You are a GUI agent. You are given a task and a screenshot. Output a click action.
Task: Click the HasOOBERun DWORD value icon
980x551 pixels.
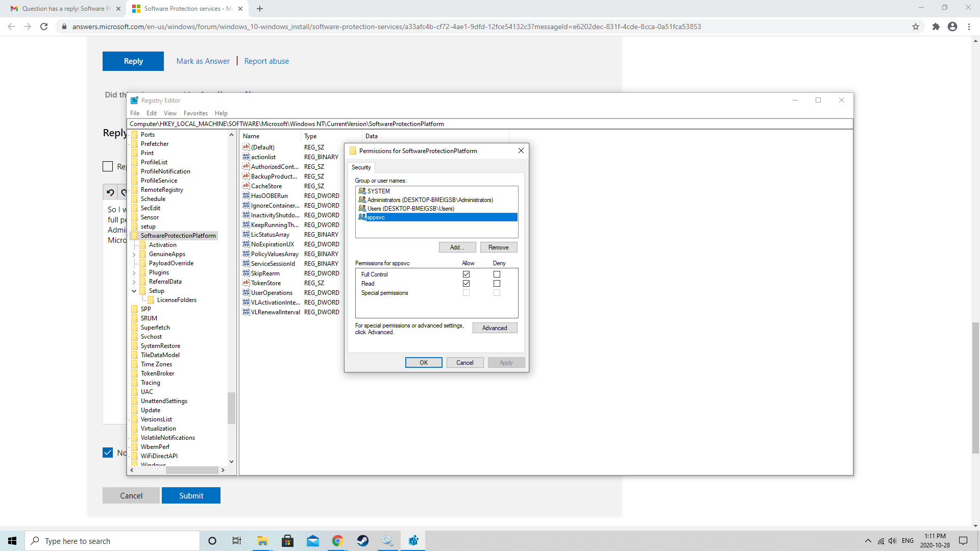tap(246, 195)
